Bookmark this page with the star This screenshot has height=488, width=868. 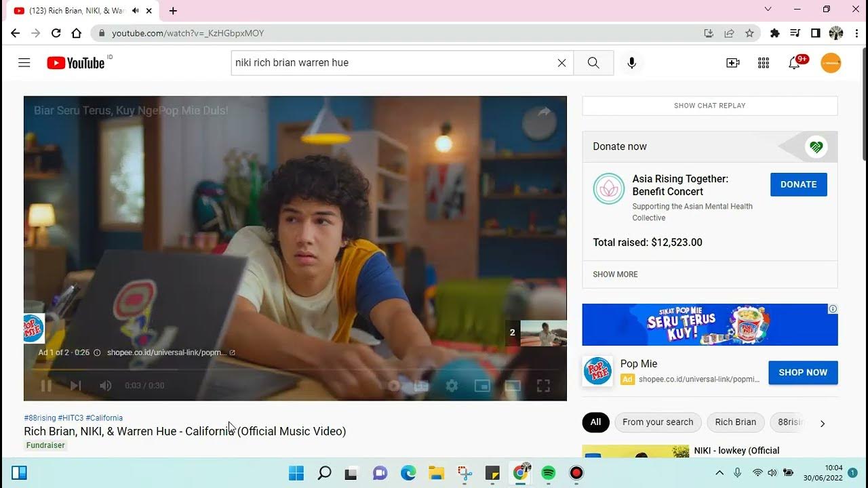[749, 33]
